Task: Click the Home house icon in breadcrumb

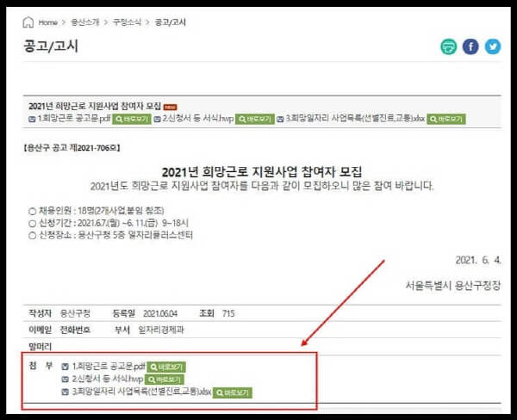Action: click(x=28, y=22)
